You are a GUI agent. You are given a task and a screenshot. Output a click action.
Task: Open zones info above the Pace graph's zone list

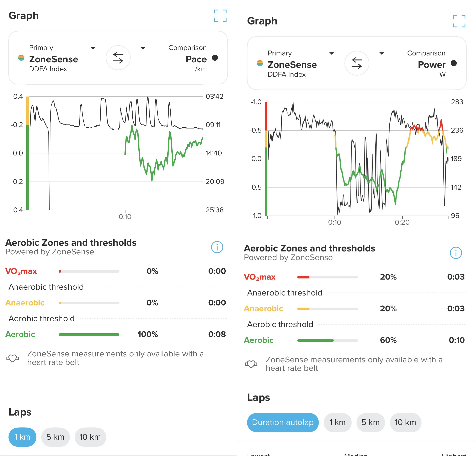click(x=217, y=247)
